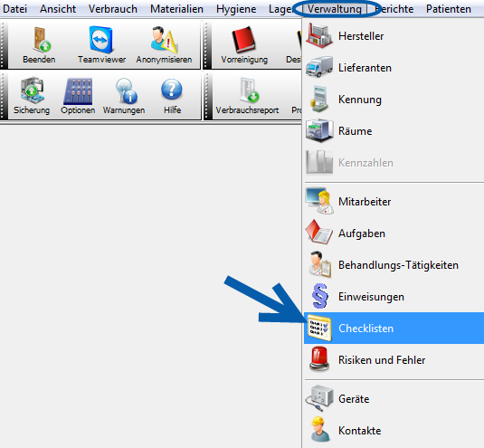Image resolution: width=484 pixels, height=448 pixels.
Task: Open the Datei menu
Action: [14, 9]
